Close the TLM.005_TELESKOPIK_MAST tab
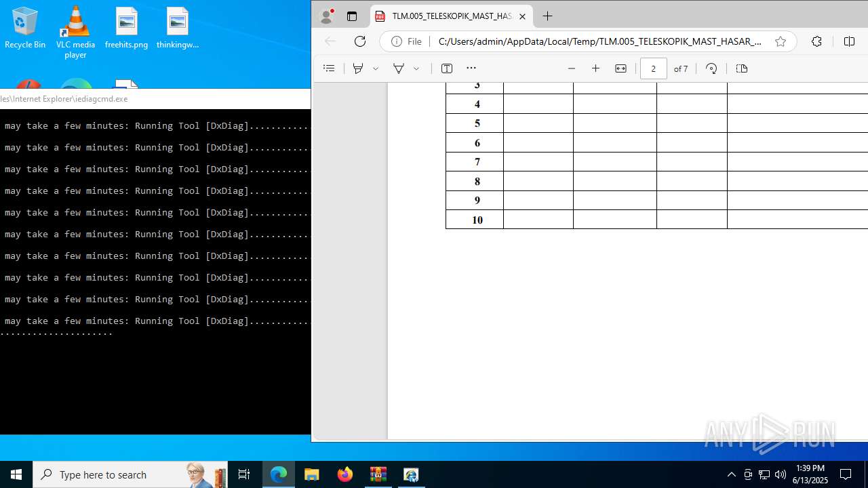Viewport: 868px width, 488px height. (522, 16)
